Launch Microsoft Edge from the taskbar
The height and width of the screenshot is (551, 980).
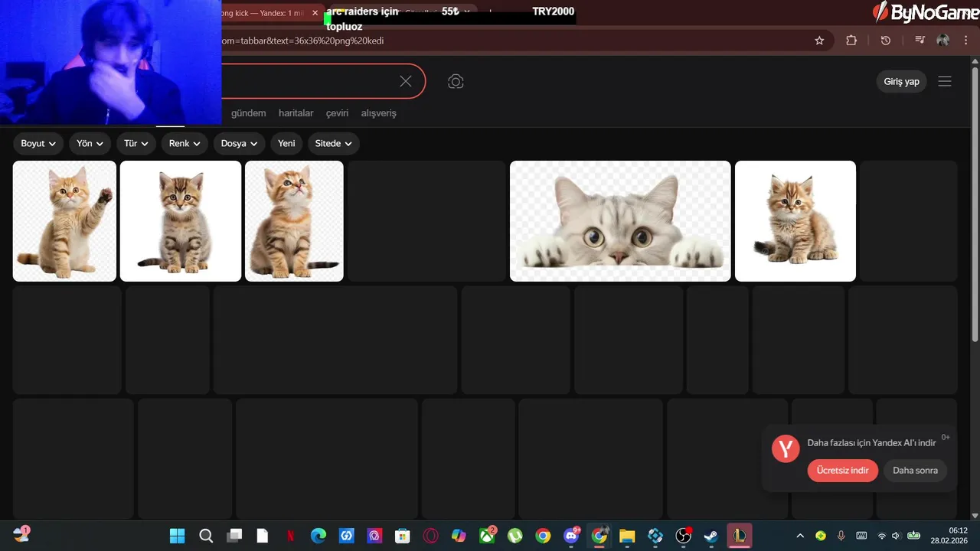click(318, 536)
